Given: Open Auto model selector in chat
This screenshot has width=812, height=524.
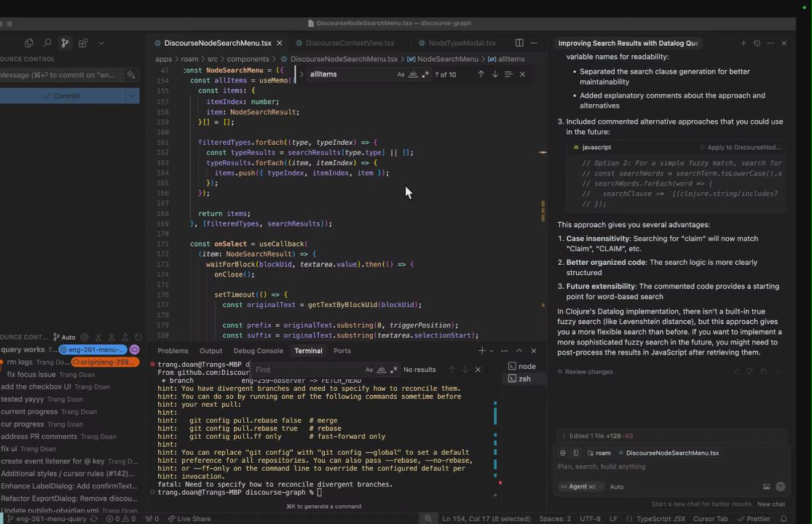Looking at the screenshot, I should (x=617, y=487).
